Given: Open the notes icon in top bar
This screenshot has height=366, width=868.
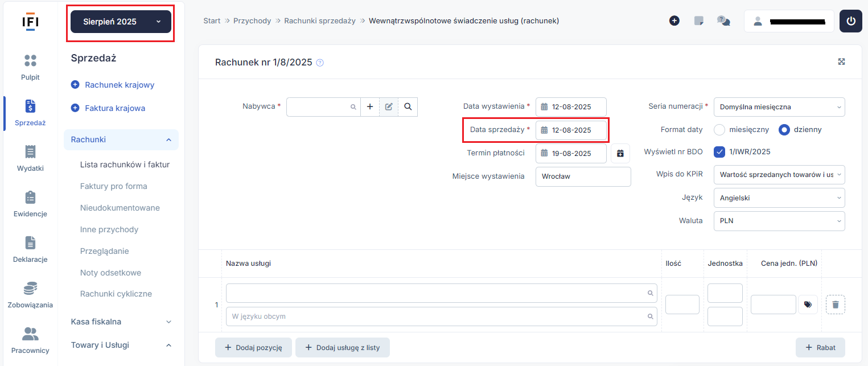Looking at the screenshot, I should (x=699, y=21).
